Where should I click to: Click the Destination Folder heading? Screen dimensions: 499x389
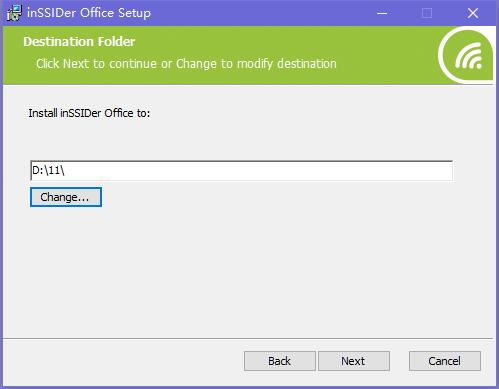79,42
